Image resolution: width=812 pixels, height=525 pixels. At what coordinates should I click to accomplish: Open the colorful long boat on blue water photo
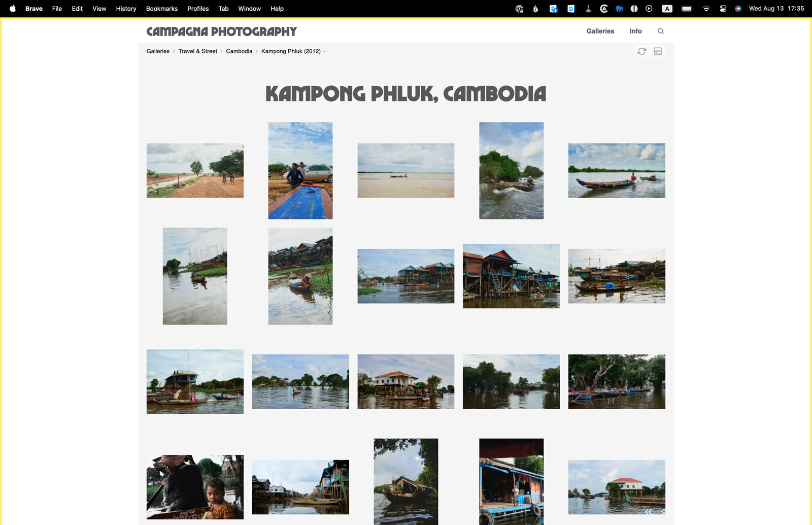click(x=617, y=171)
